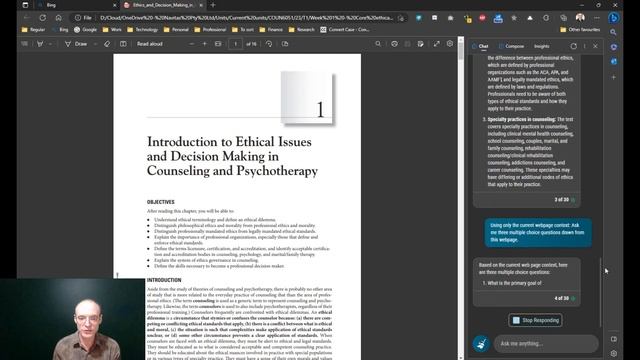Add a new sidebar app with plus
The width and height of the screenshot is (640, 360).
(x=613, y=77)
